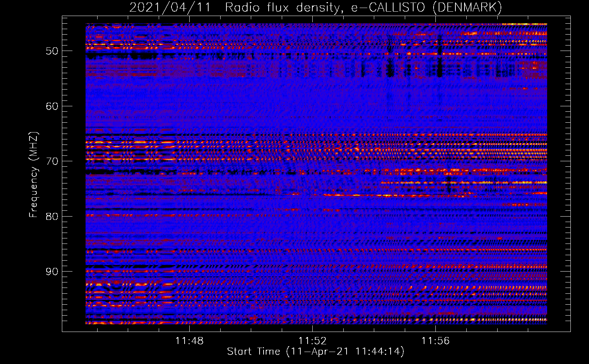
Task: Click the 50 frequency tick label
Action: [52, 51]
